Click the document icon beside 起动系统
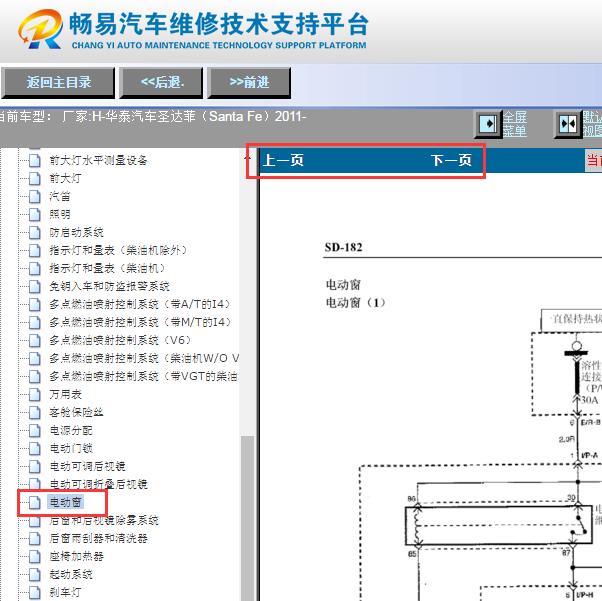 pyautogui.click(x=35, y=575)
